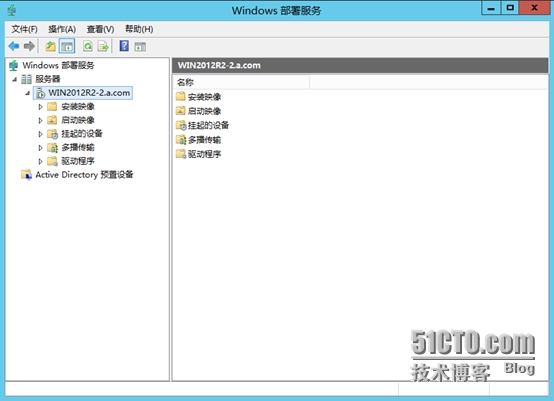Go back with the blue left arrow
The height and width of the screenshot is (401, 554).
pyautogui.click(x=14, y=46)
